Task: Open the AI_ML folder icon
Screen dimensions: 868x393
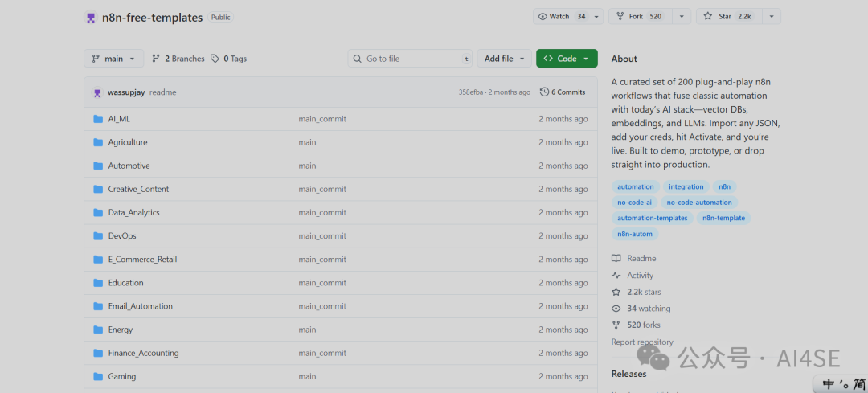Action: tap(99, 118)
